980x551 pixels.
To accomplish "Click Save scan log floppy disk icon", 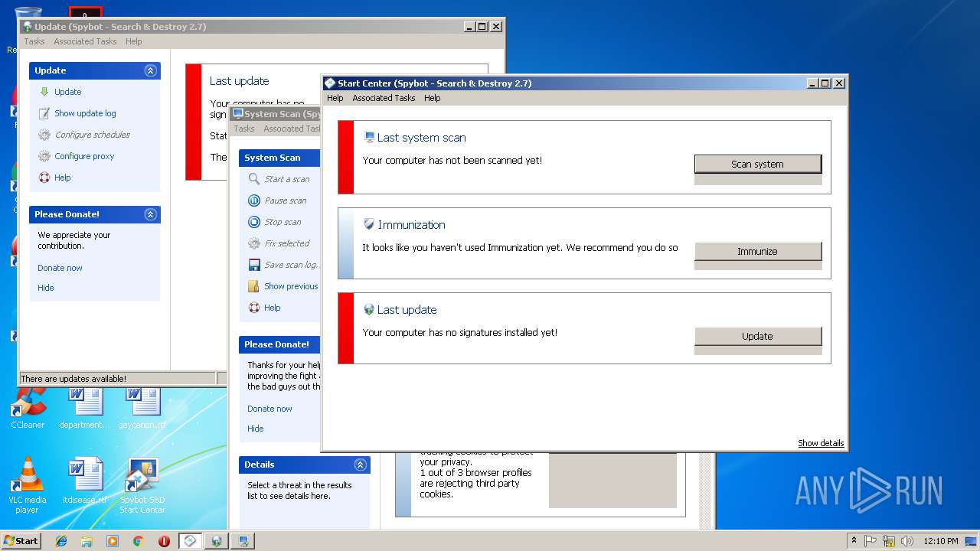I will point(254,265).
